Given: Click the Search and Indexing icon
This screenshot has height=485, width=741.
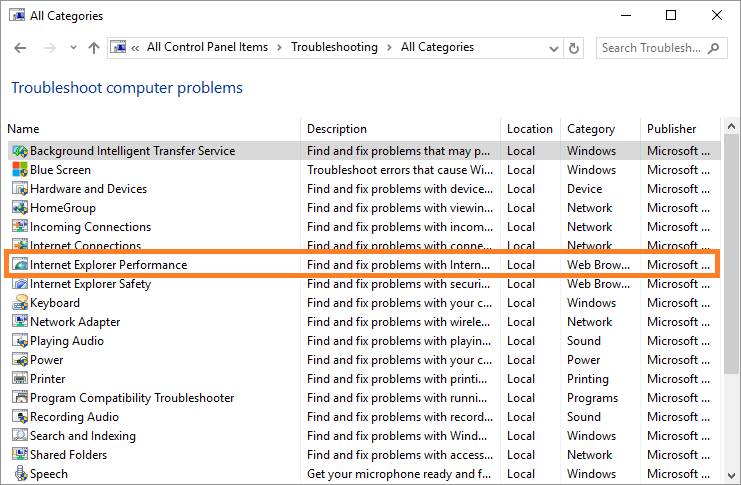Looking at the screenshot, I should tap(20, 435).
